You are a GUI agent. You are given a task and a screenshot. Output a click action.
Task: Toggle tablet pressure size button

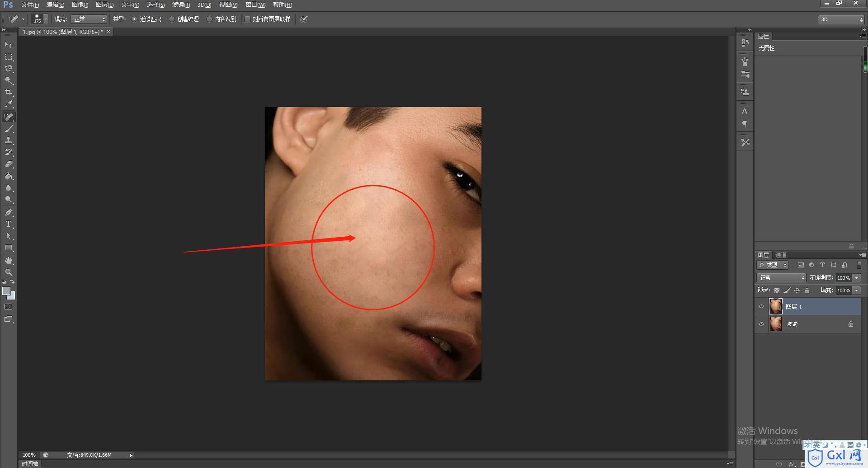tap(304, 19)
